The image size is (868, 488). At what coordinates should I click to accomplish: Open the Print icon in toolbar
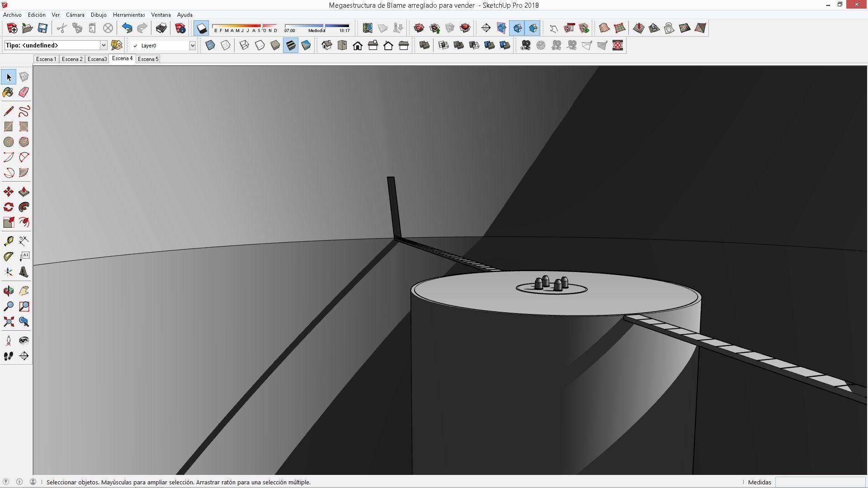(161, 28)
